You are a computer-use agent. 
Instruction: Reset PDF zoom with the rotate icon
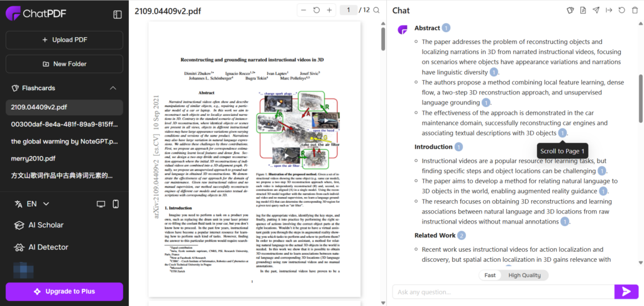[x=316, y=10]
